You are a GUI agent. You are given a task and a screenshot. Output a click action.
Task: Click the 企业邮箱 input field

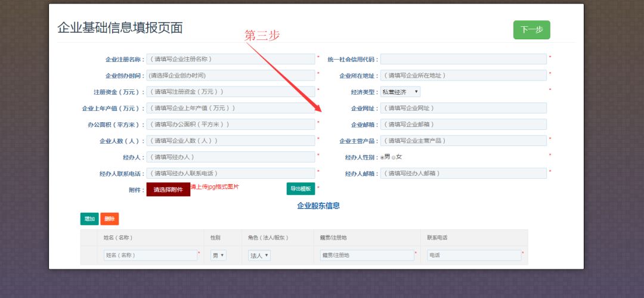[x=463, y=125]
